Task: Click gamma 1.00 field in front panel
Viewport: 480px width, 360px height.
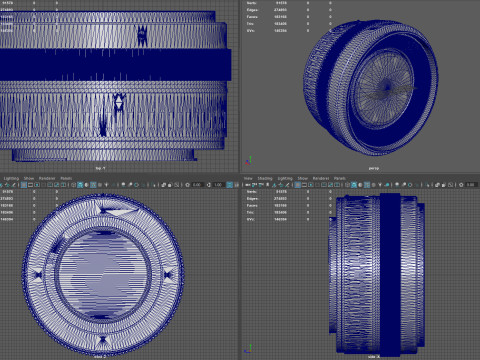Action: point(218,184)
